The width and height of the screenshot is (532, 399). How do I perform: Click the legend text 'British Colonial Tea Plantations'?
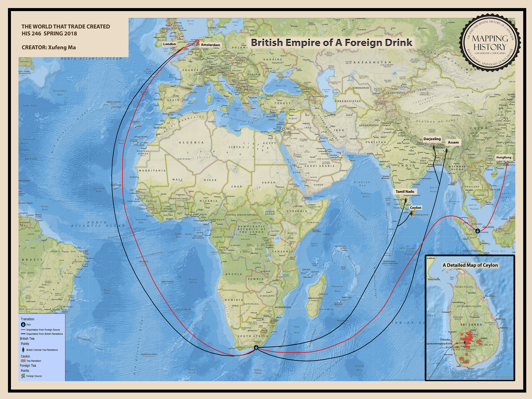tap(42, 350)
